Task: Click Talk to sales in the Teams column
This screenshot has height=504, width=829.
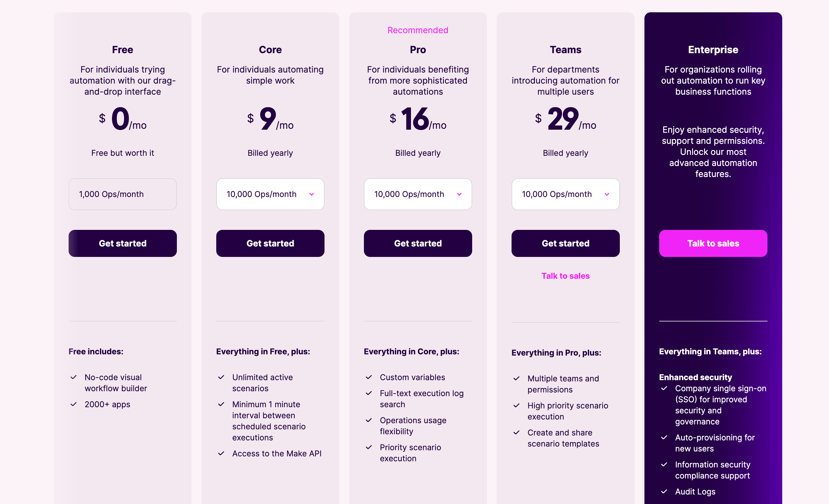Action: pos(565,276)
